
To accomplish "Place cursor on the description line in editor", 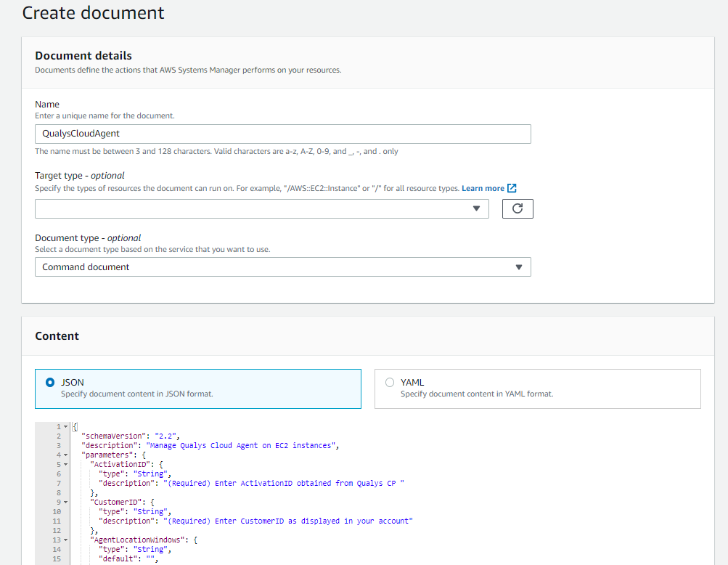I will point(218,445).
